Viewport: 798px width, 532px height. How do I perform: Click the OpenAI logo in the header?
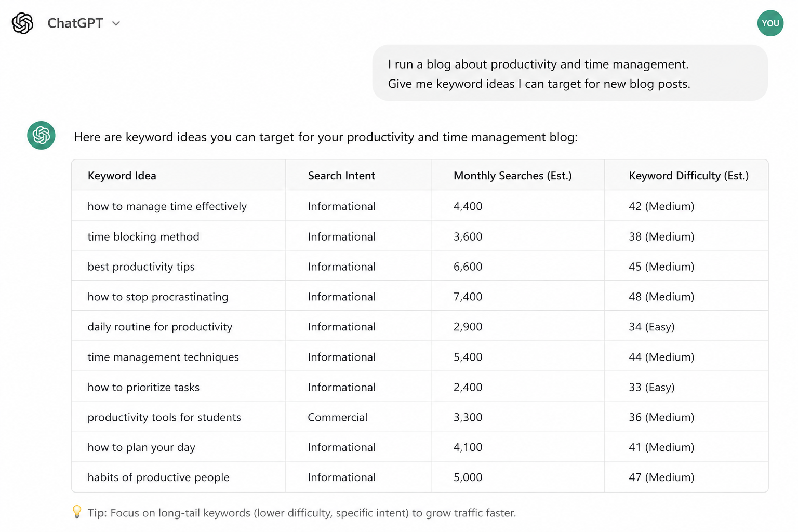click(22, 23)
